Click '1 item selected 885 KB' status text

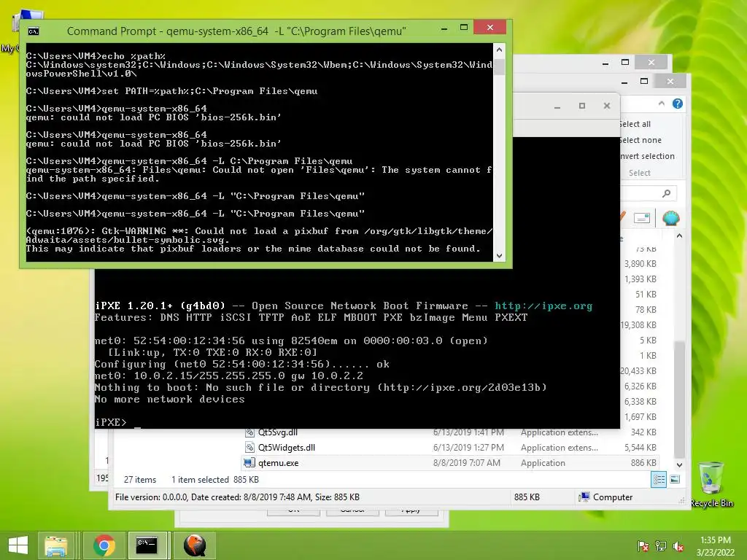(215, 480)
